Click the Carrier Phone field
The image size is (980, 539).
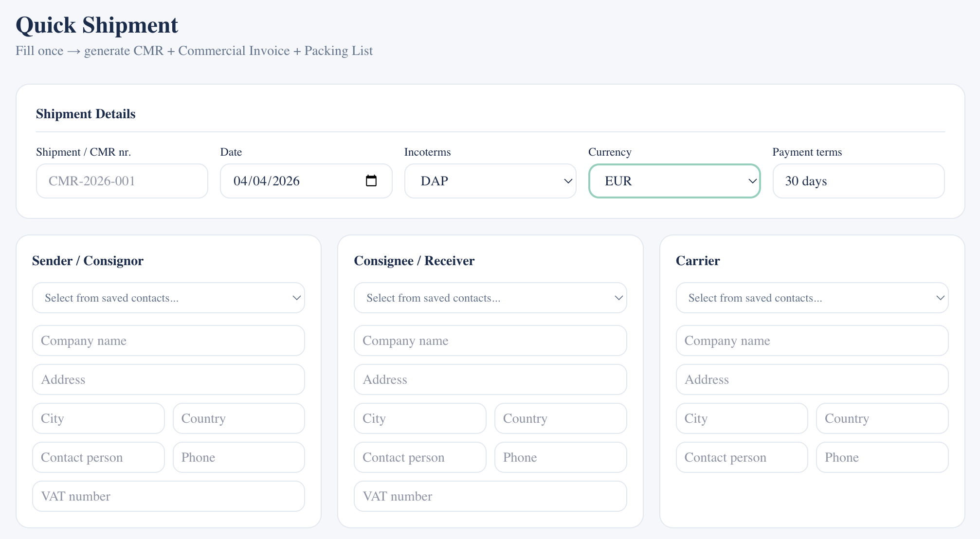[882, 457]
